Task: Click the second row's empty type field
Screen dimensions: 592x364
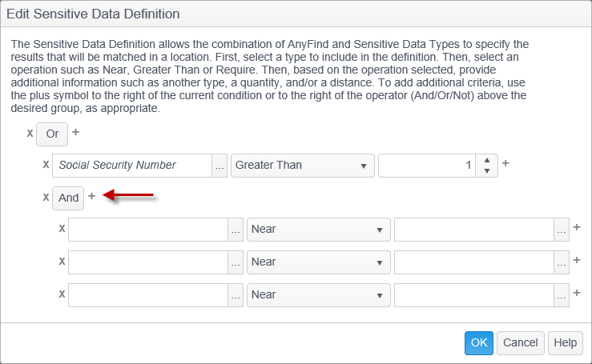Action: pos(148,262)
